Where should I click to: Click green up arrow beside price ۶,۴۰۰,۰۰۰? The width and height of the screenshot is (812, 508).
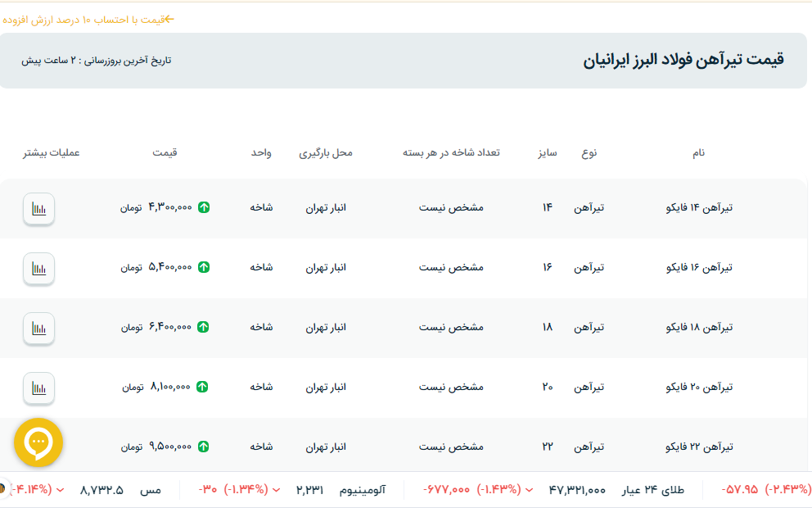204,327
